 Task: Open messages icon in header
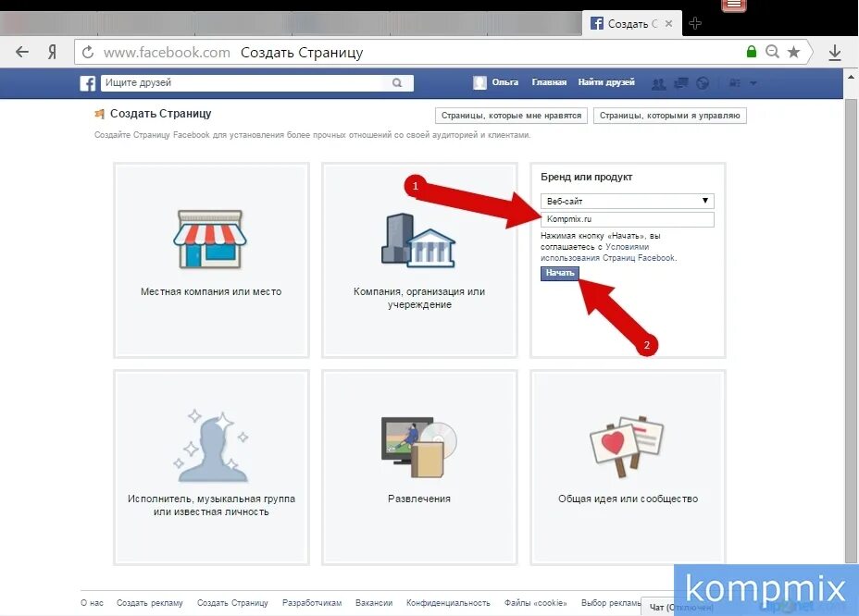point(681,83)
